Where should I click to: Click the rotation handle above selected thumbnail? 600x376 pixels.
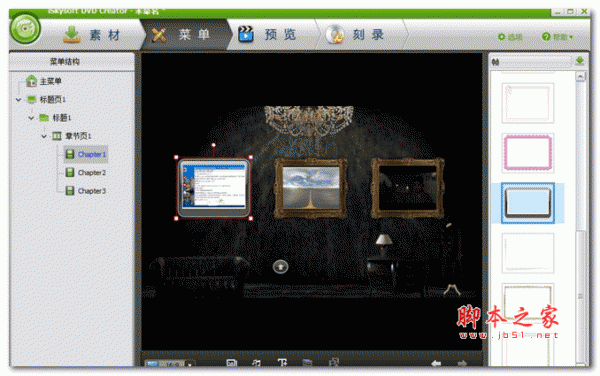point(214,145)
